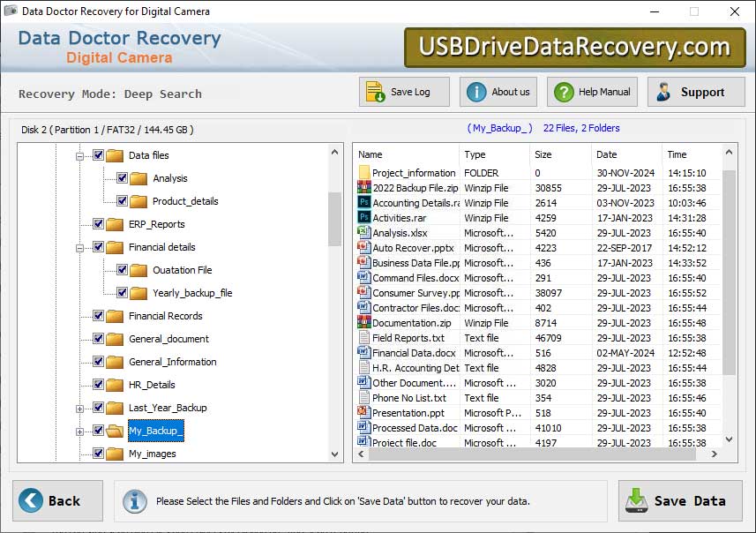Viewport: 756px width, 533px height.
Task: Uncheck the HR_Details checkbox
Action: (x=100, y=385)
